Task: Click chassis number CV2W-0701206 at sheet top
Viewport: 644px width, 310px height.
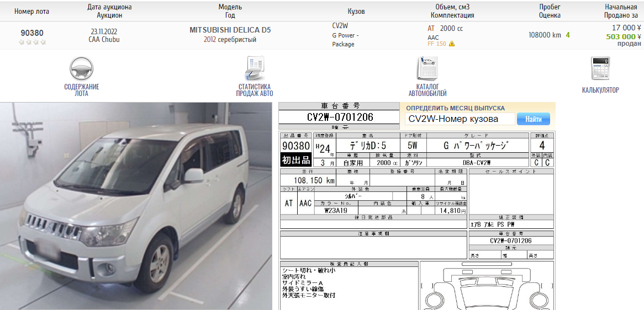Action: 340,117
